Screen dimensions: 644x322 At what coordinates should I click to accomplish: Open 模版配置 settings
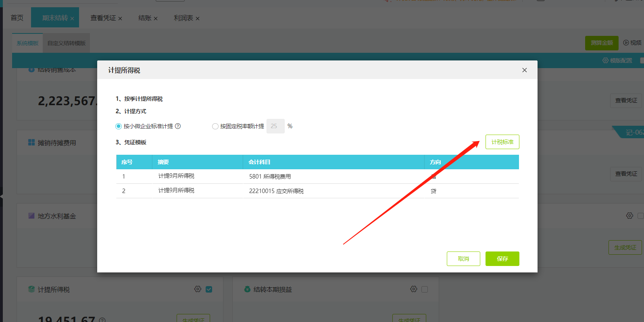click(617, 60)
